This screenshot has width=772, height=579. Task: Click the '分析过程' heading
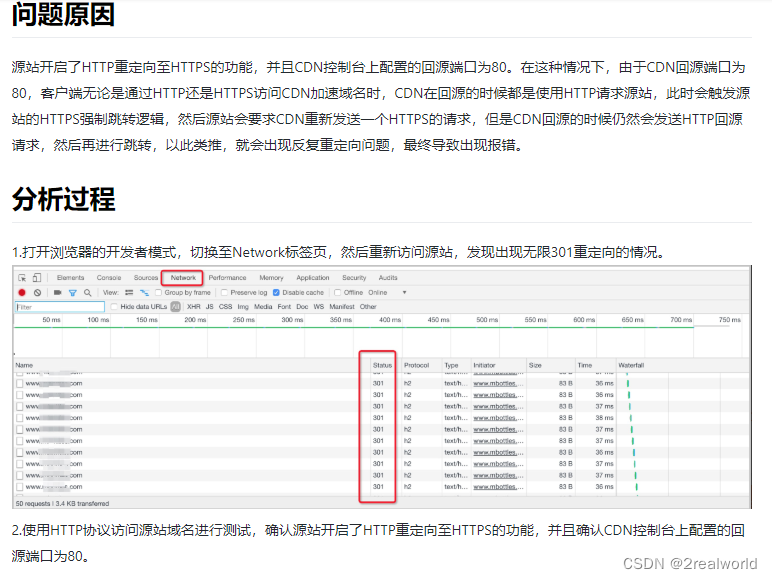(x=63, y=199)
